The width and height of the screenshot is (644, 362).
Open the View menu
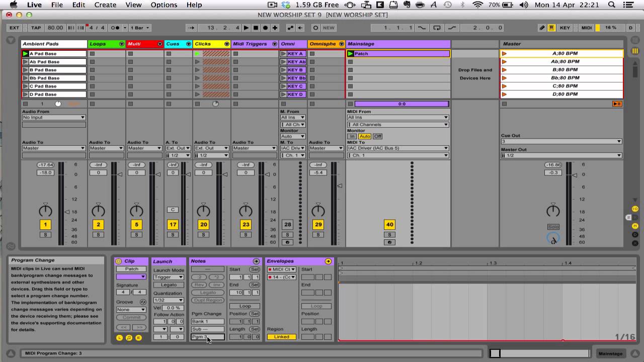133,5
